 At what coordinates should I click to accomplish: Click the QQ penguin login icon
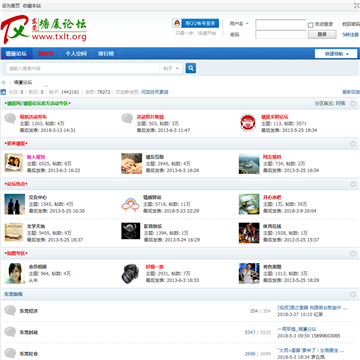(177, 23)
